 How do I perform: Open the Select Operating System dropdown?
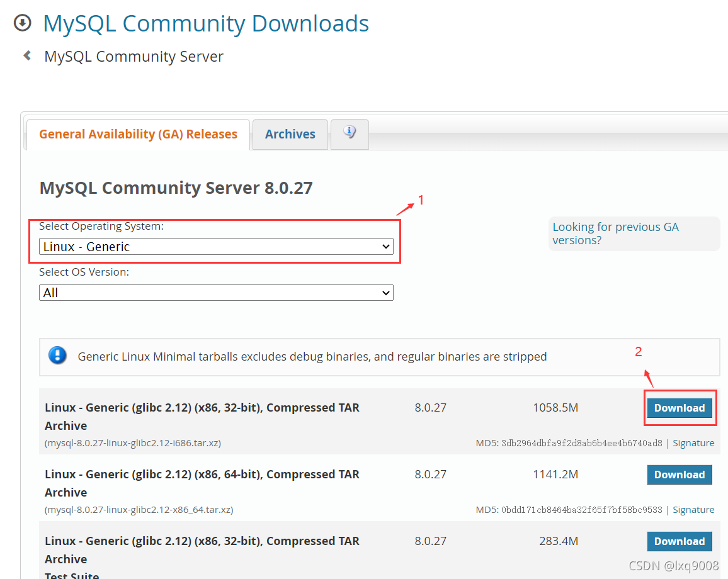pos(216,246)
